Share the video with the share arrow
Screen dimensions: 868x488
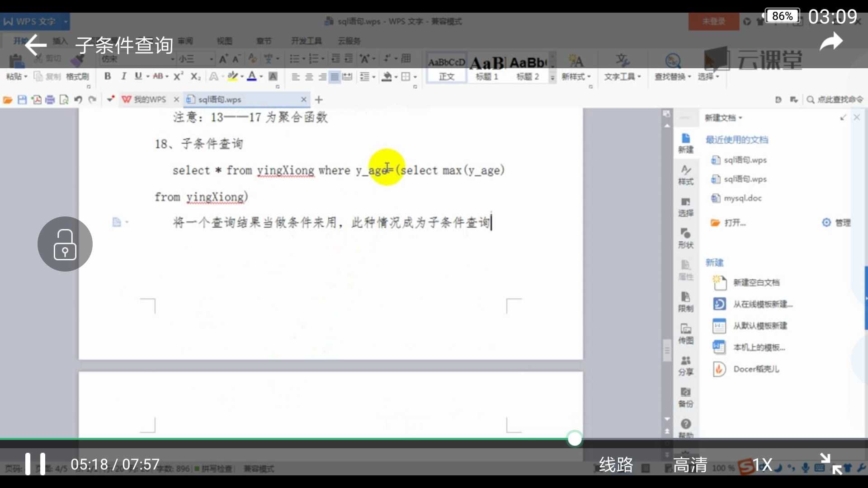pos(831,42)
